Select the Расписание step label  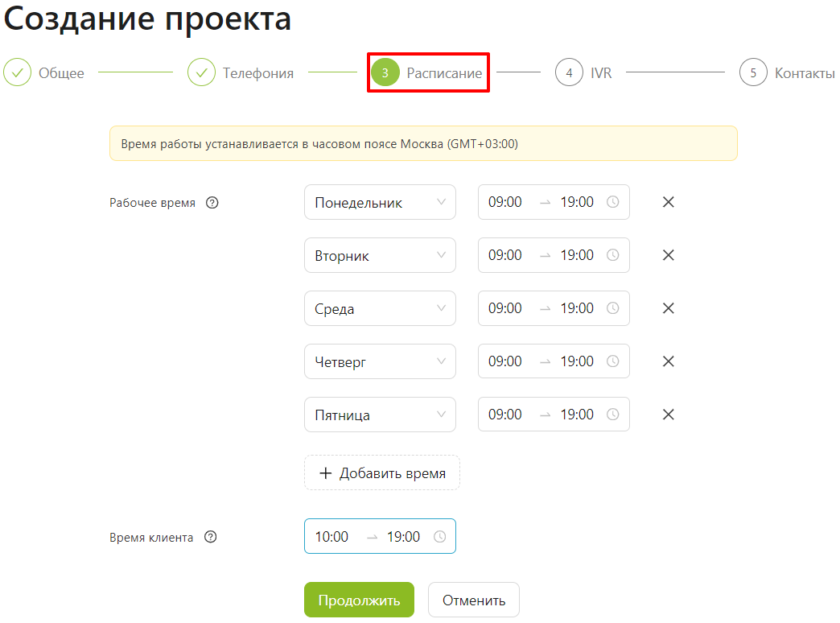point(444,73)
